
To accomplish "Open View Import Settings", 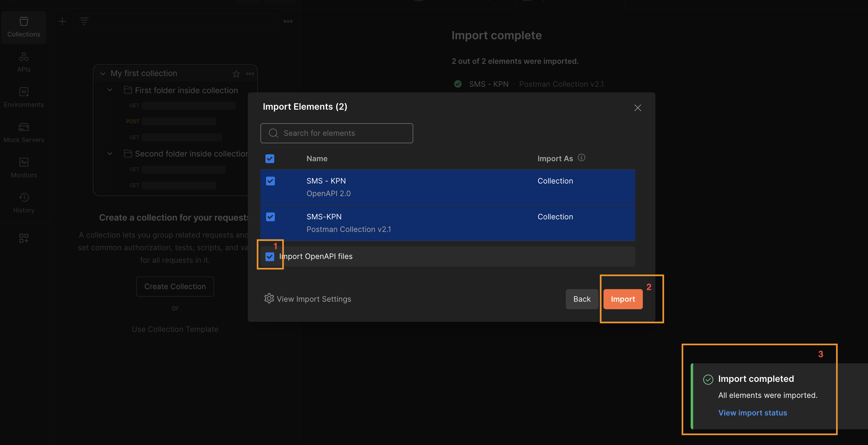I will pos(314,299).
